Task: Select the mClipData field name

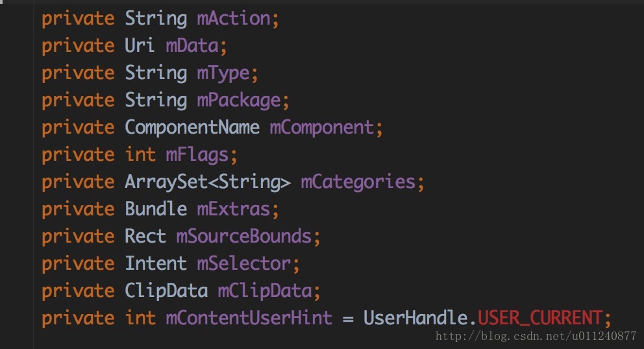Action: [x=265, y=291]
